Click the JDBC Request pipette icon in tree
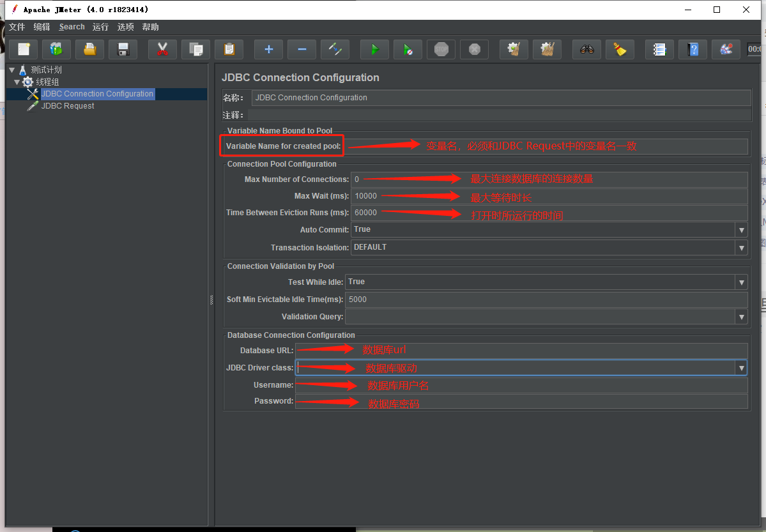The image size is (766, 532). click(x=33, y=106)
